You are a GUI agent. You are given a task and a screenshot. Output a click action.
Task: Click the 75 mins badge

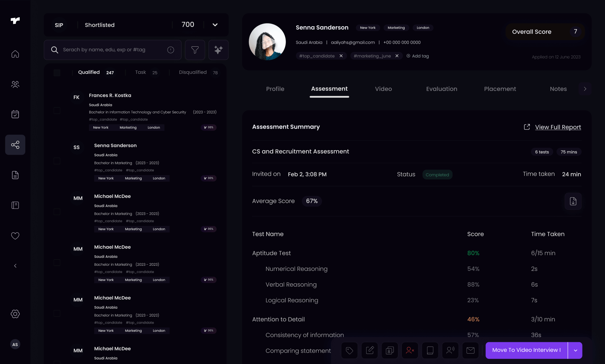(x=569, y=152)
